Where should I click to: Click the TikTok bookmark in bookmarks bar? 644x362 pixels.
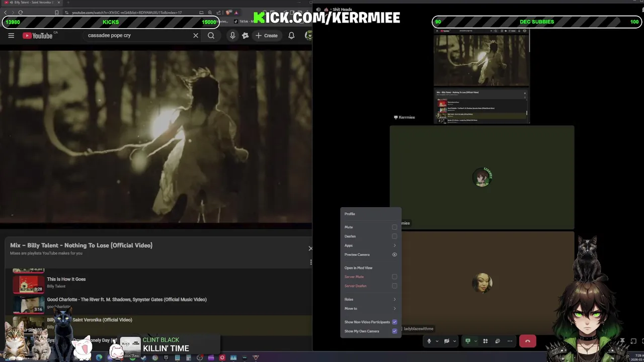pyautogui.click(x=243, y=22)
